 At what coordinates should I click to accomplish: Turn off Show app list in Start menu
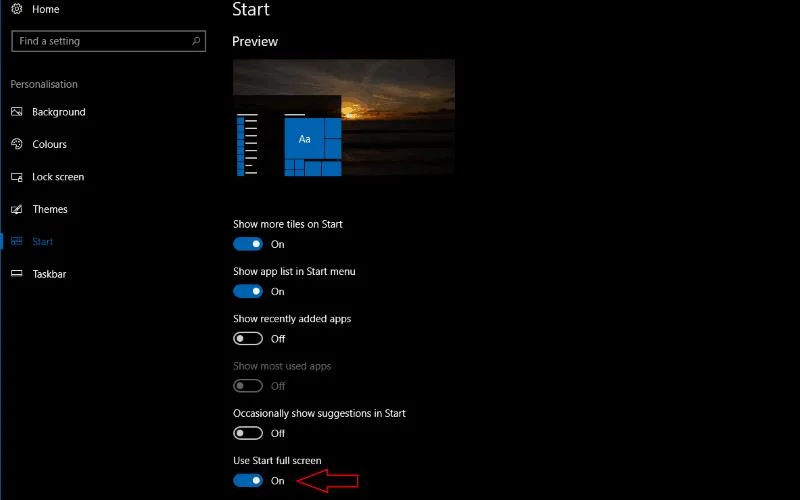click(x=248, y=291)
